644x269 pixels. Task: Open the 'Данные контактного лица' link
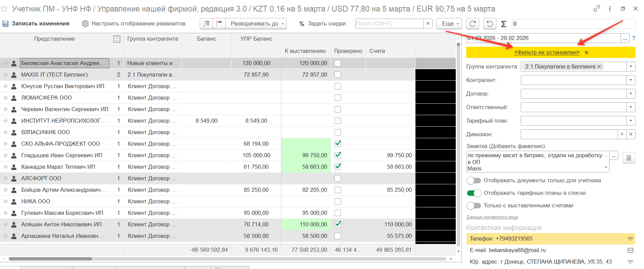[x=492, y=217]
